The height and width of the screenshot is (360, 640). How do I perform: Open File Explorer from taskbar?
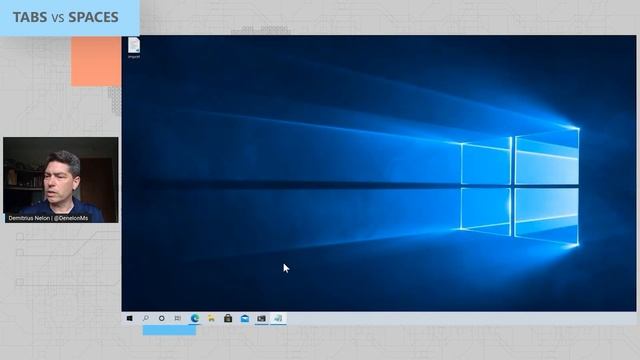(x=211, y=318)
